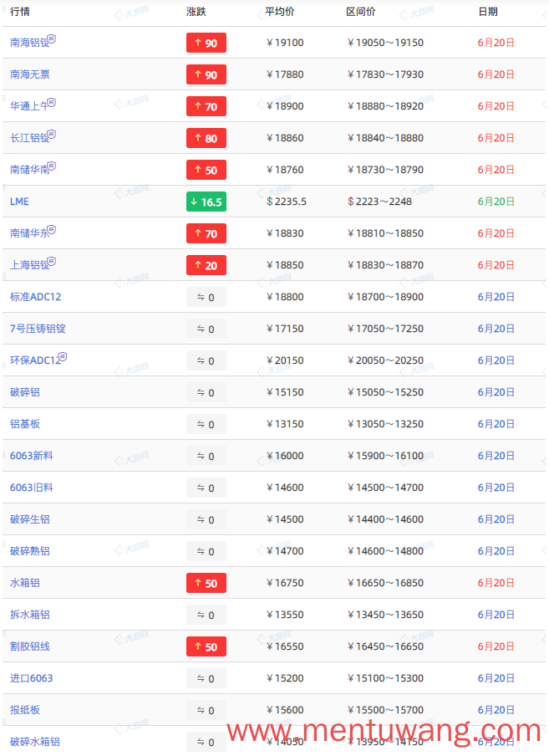Click the 平均价 column header

[280, 12]
